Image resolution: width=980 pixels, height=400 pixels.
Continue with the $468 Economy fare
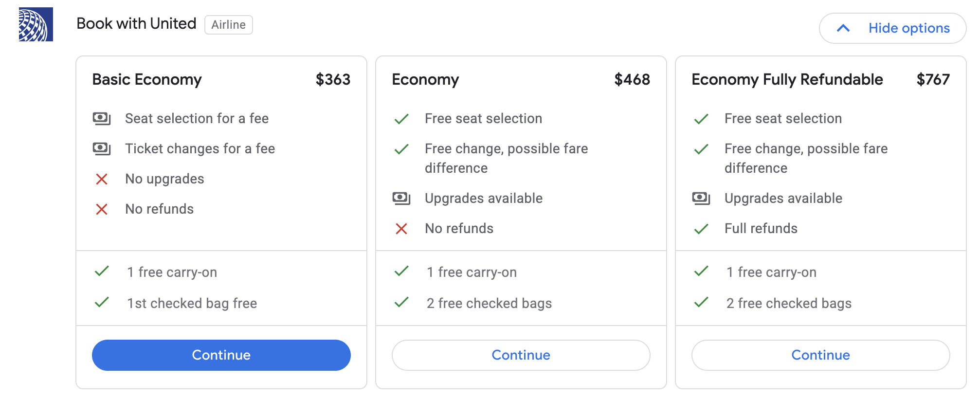coord(521,355)
